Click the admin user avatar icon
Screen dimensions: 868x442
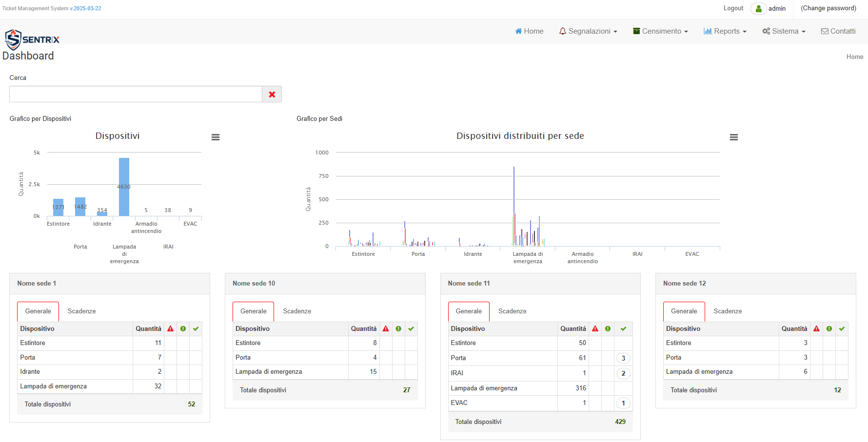758,9
